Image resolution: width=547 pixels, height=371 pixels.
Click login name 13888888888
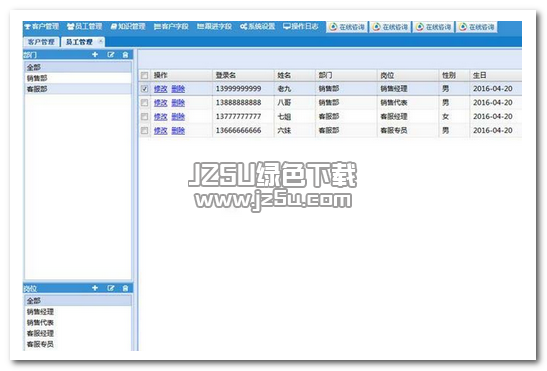(238, 103)
